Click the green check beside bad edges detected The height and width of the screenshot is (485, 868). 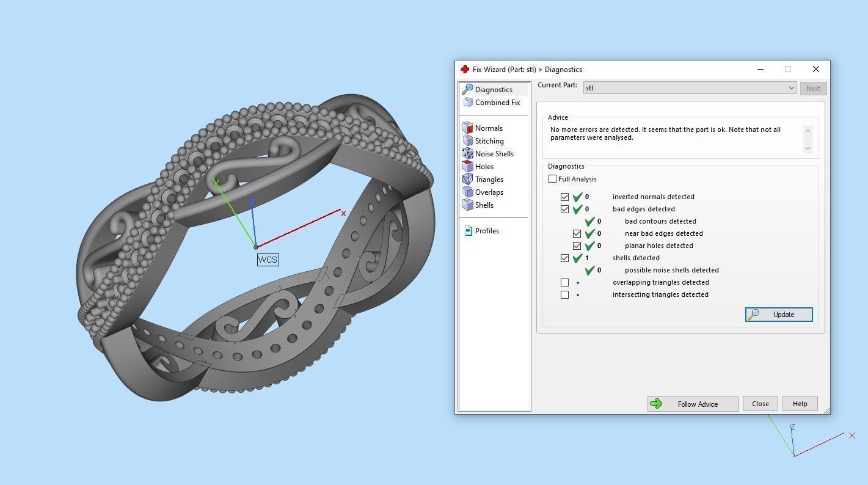(577, 209)
